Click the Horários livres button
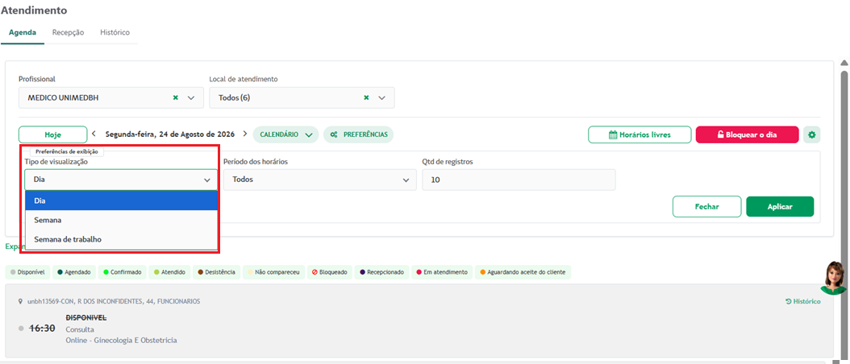The height and width of the screenshot is (364, 850). point(640,135)
